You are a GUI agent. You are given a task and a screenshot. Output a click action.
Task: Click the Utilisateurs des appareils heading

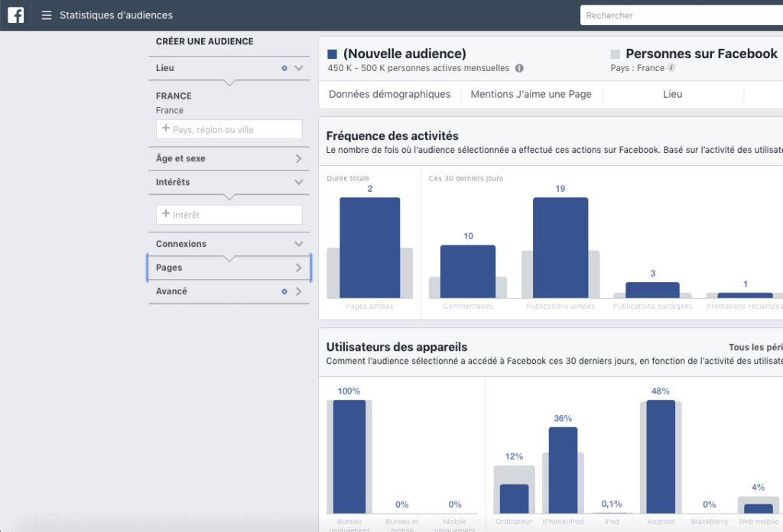pos(397,347)
